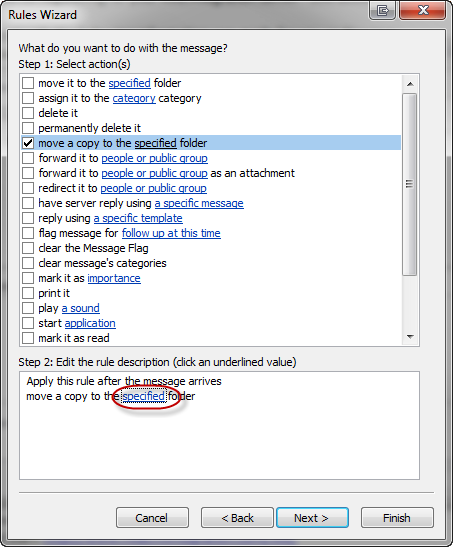This screenshot has height=547, width=453.
Task: Check the 'delete it' checkbox
Action: (x=28, y=113)
